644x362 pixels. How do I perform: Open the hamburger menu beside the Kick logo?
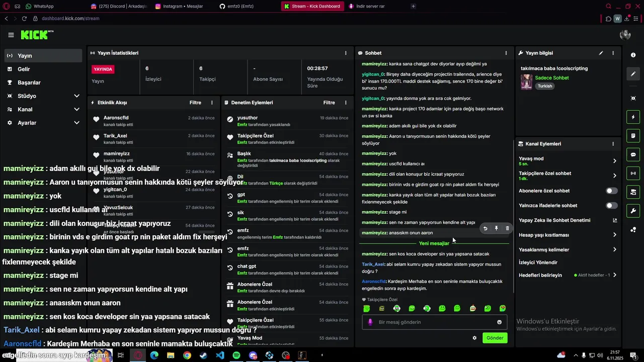pos(11,35)
